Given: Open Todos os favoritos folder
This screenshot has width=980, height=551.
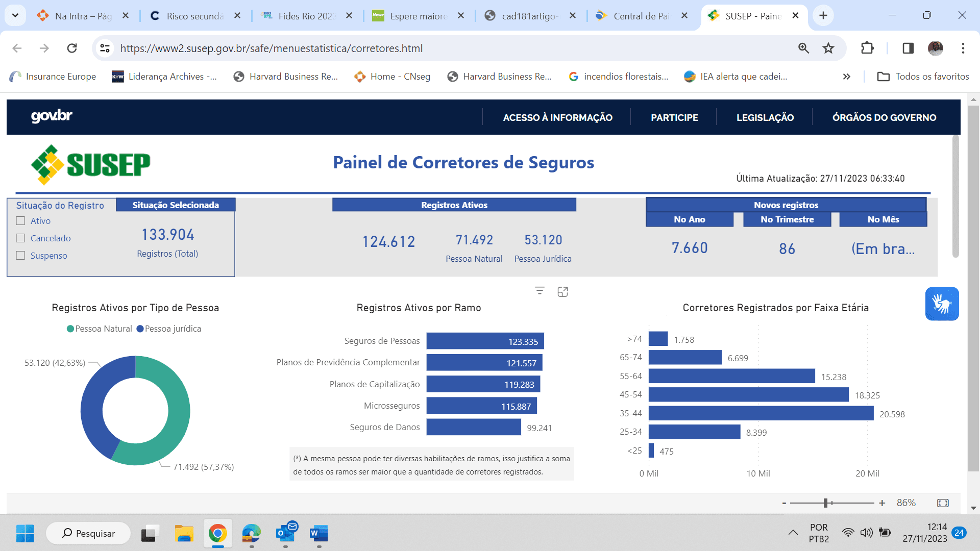Looking at the screenshot, I should (923, 77).
